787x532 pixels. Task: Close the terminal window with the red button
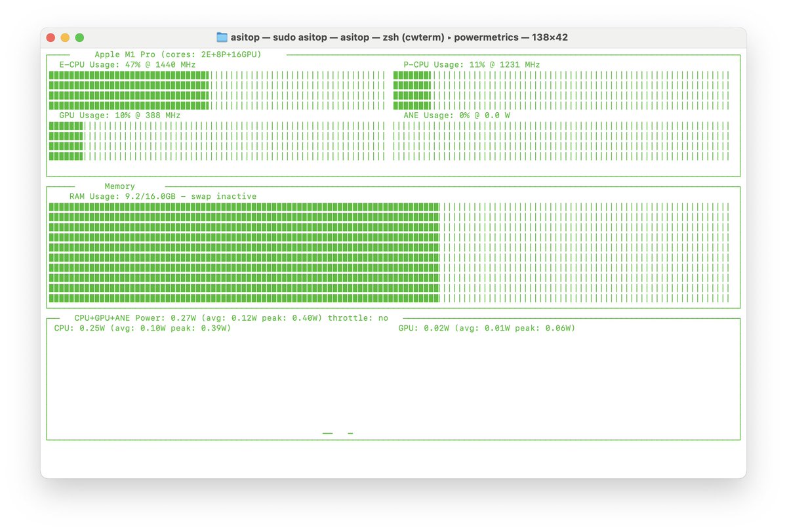pyautogui.click(x=50, y=38)
